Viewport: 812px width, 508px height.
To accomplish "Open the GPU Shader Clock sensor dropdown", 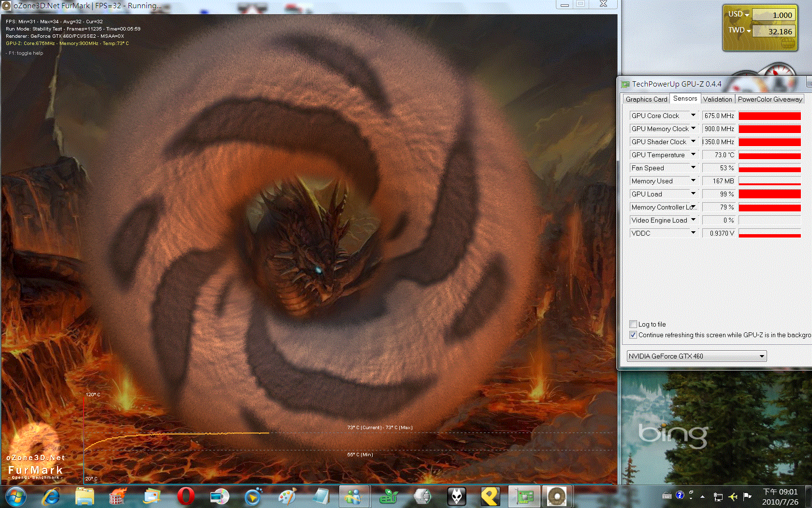I will 693,141.
